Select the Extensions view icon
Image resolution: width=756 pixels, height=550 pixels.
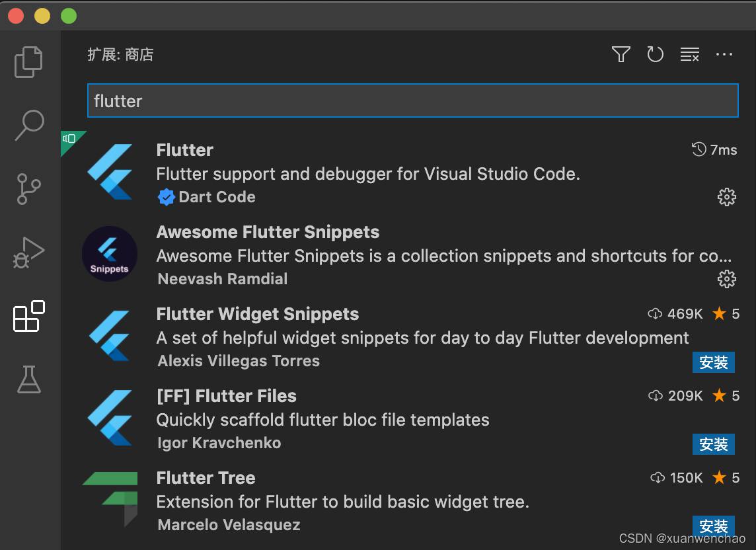tap(29, 316)
